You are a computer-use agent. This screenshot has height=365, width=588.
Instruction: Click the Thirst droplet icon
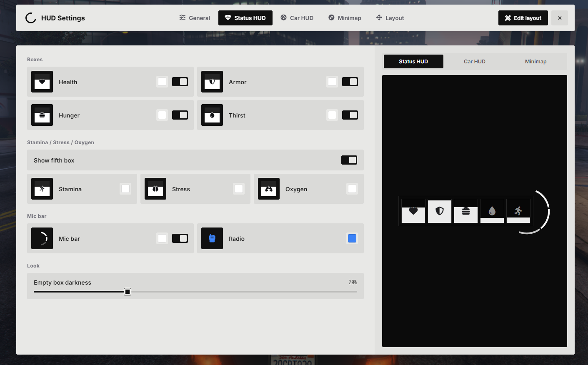[212, 115]
